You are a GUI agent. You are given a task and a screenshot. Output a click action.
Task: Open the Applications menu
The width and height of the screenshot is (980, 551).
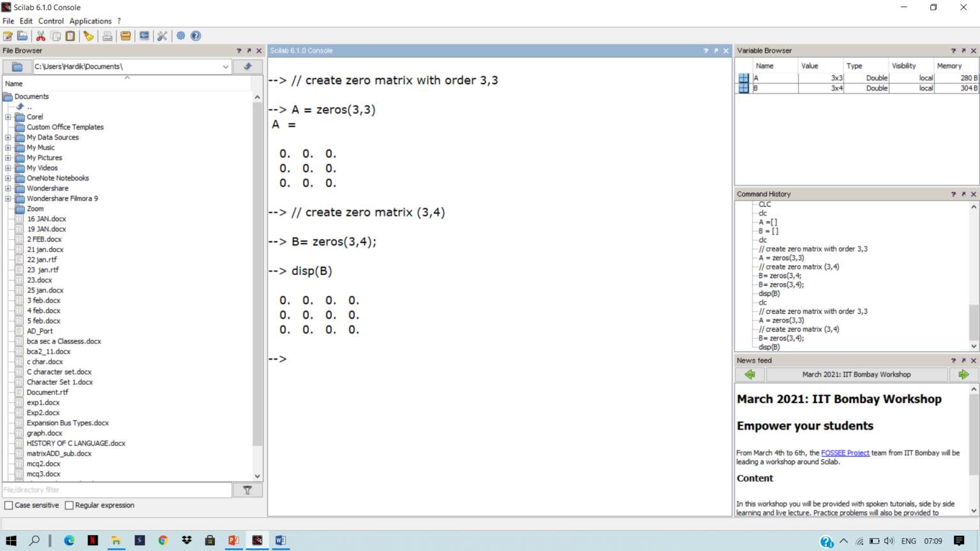(91, 20)
